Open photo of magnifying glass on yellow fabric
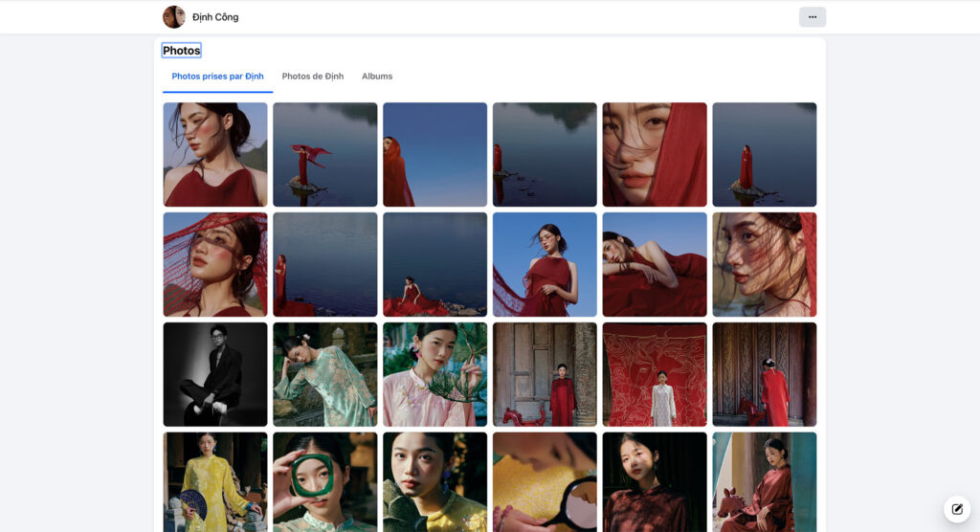This screenshot has width=980, height=532. [545, 481]
